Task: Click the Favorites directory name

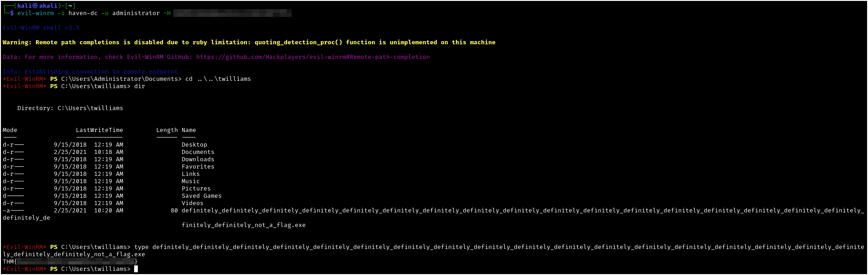Action: (x=198, y=167)
